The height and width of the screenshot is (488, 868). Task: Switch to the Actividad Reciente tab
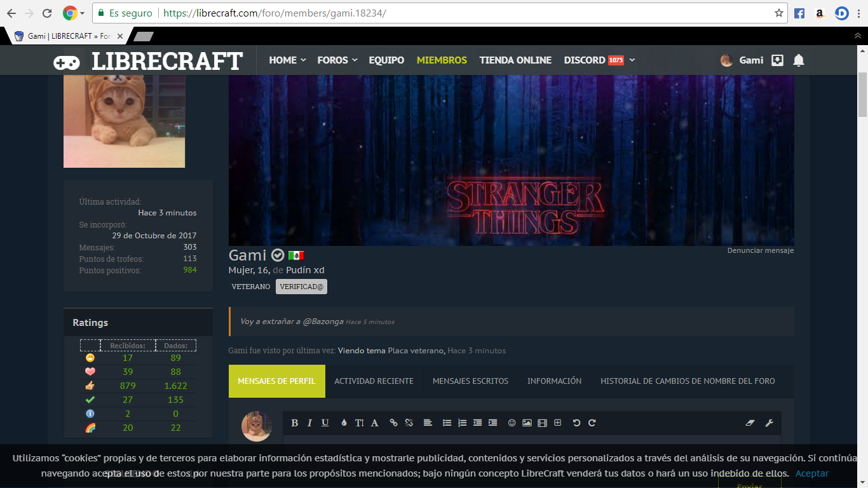[x=374, y=381]
